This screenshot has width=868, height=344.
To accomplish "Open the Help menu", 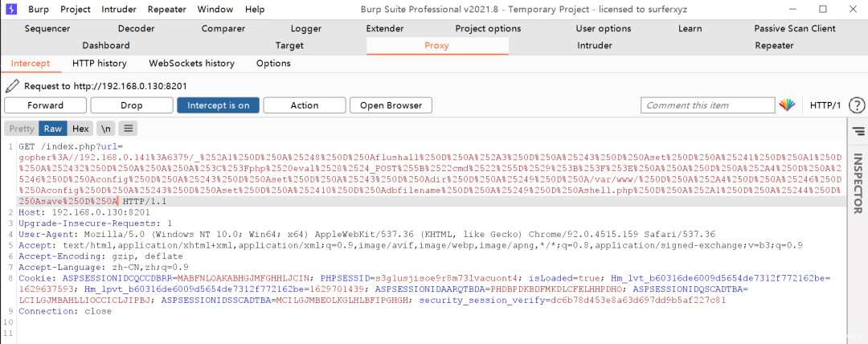I will tap(255, 10).
